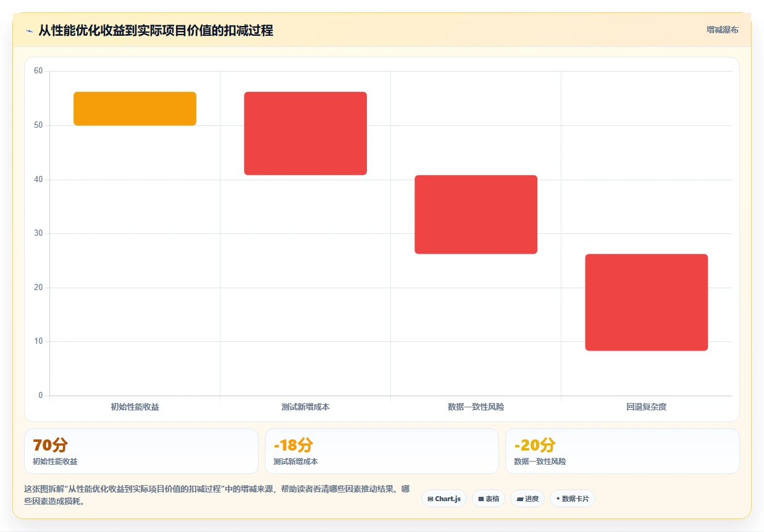Click the chart title 从性能优化收益到实际项目价值的扣减过程
The height and width of the screenshot is (532, 764).
(x=156, y=30)
